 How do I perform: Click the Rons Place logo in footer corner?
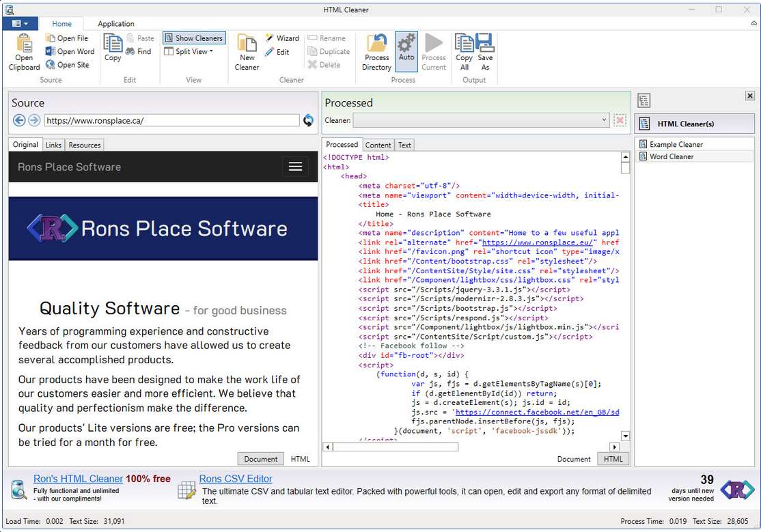pos(738,489)
